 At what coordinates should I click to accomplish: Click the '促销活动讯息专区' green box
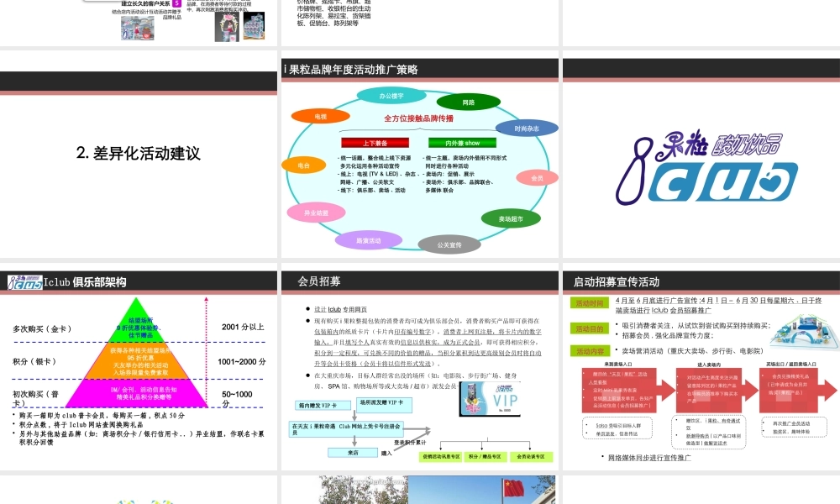coord(440,457)
